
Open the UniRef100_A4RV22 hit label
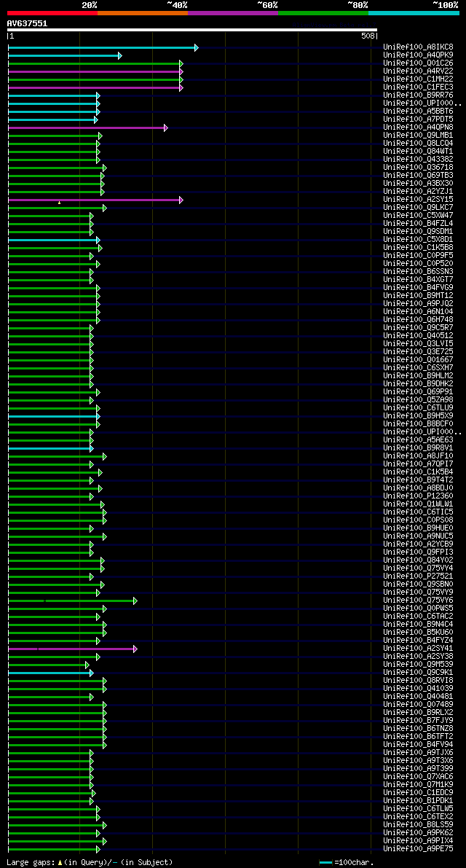(x=418, y=71)
